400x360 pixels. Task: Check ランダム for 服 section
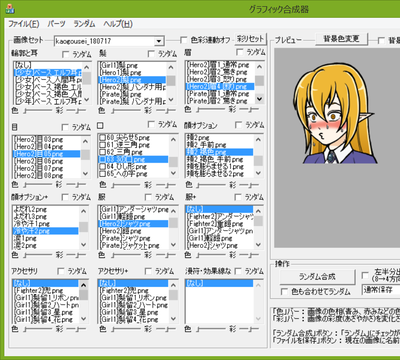(x=148, y=197)
